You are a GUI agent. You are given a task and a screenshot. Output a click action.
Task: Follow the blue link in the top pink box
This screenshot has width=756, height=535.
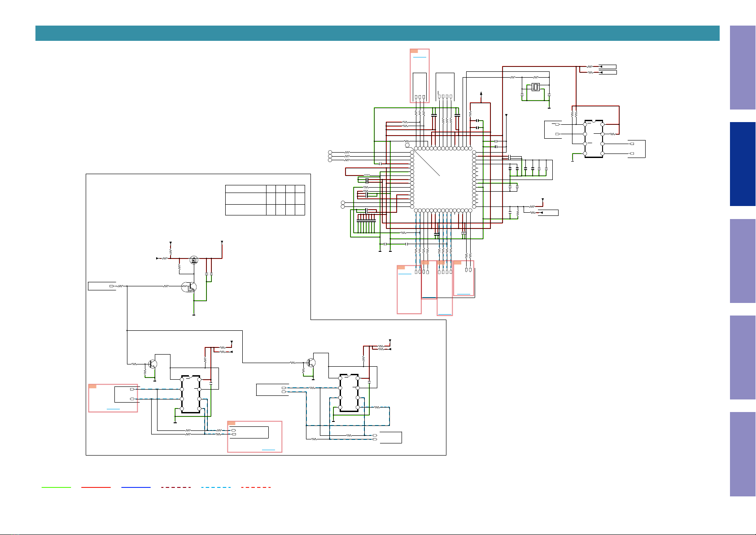coord(420,57)
